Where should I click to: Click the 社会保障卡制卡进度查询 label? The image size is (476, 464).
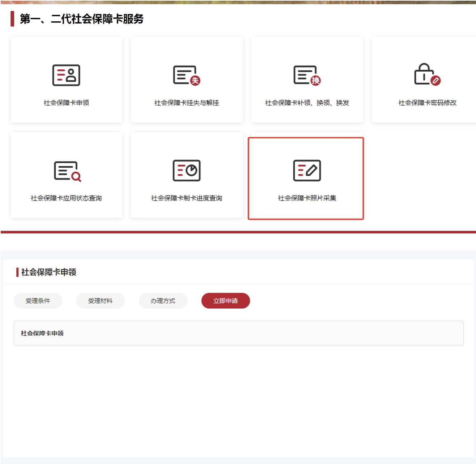point(187,198)
